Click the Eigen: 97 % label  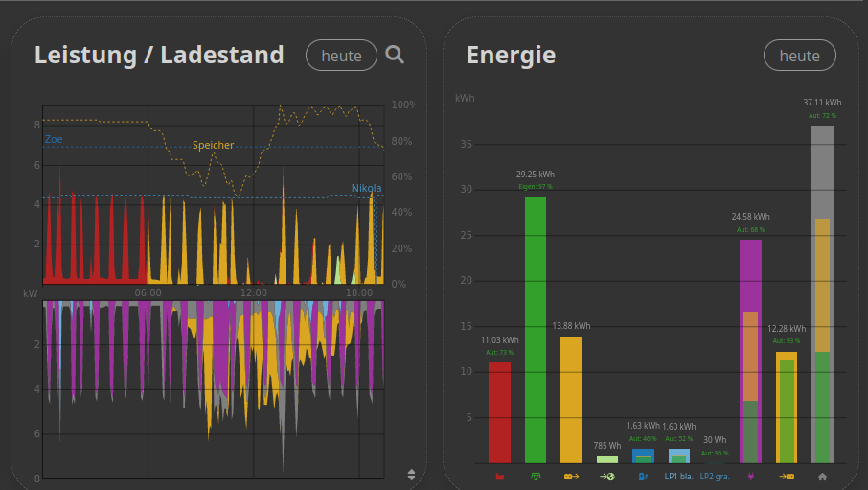pyautogui.click(x=536, y=187)
